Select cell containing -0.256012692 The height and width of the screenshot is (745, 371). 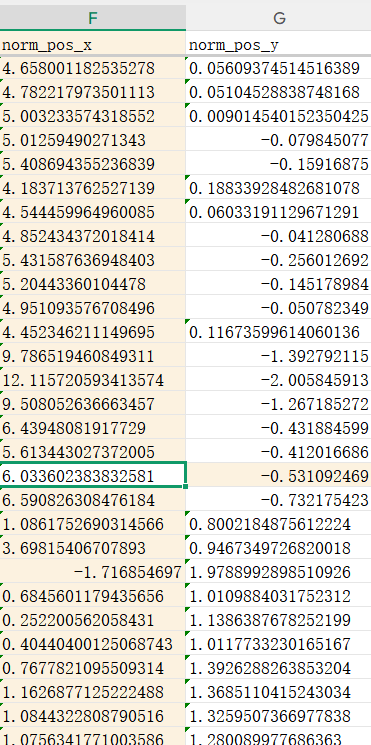tap(278, 259)
